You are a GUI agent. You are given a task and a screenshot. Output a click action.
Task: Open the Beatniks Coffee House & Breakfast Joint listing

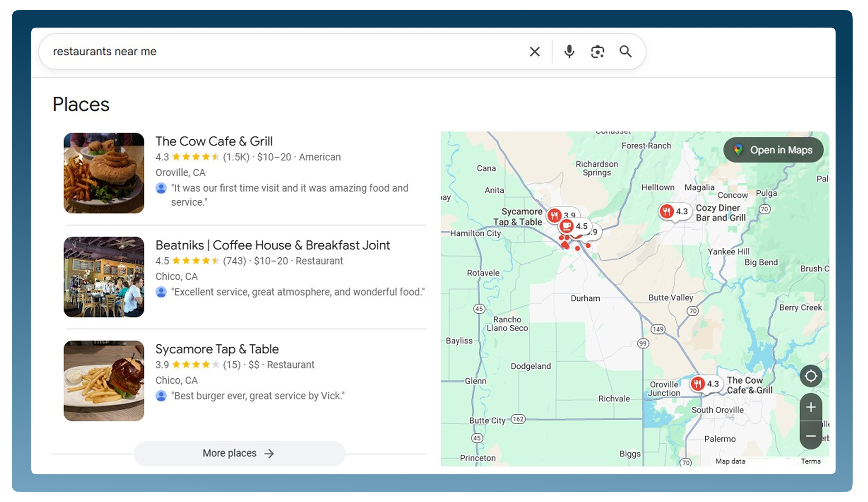click(x=273, y=245)
